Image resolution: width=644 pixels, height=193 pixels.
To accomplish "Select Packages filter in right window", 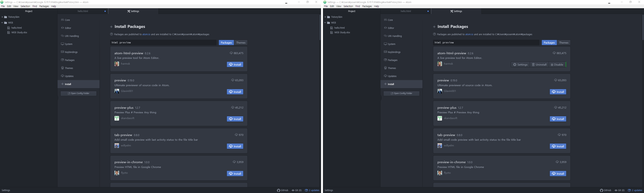I will (549, 43).
